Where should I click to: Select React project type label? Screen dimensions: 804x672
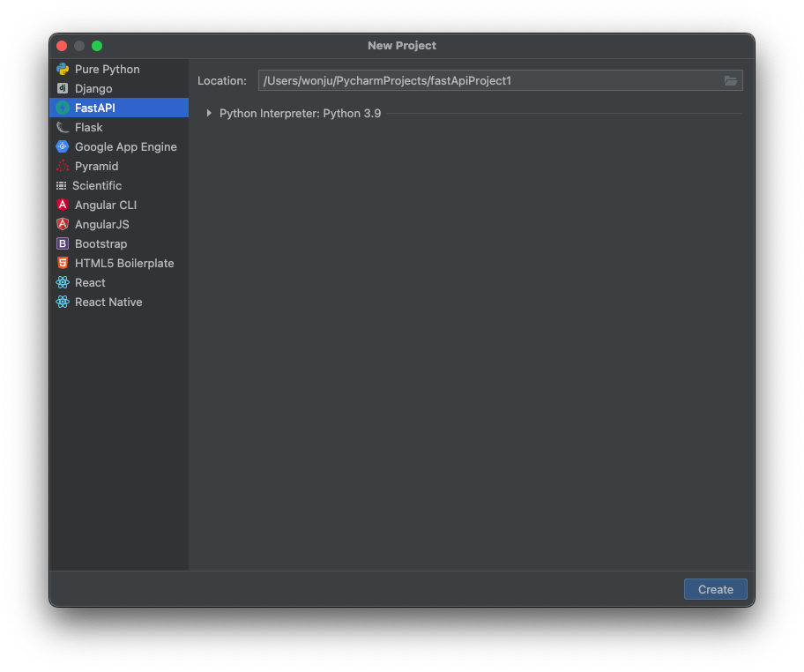click(x=90, y=283)
